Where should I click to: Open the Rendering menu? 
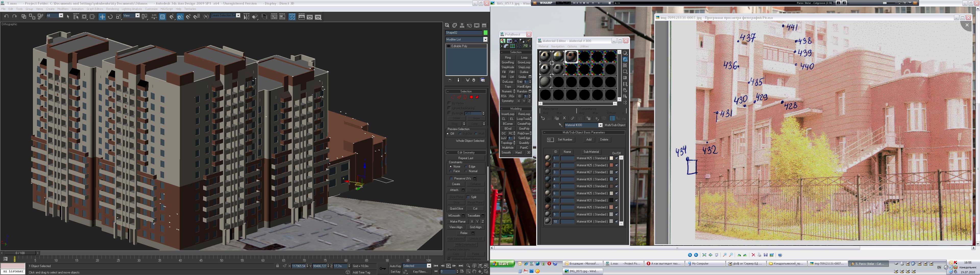pos(112,9)
